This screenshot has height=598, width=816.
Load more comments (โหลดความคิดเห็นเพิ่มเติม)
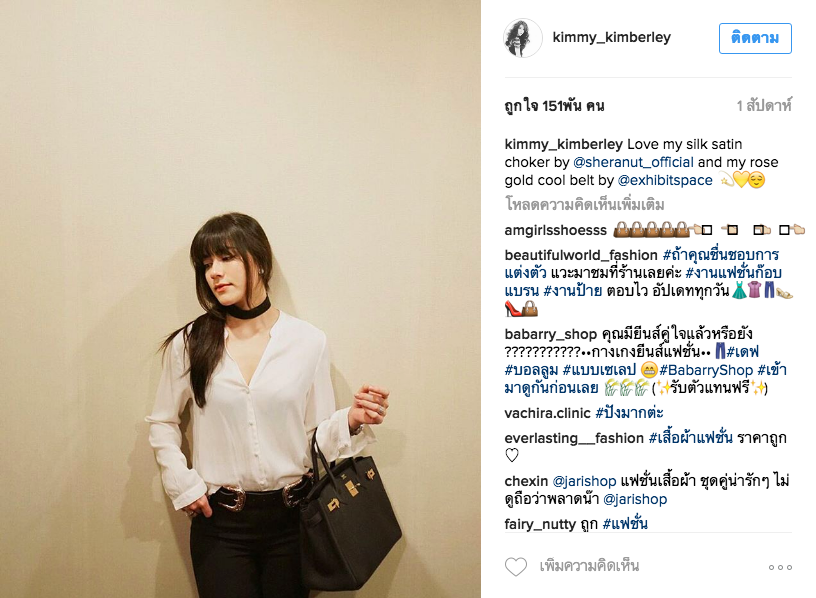(584, 205)
